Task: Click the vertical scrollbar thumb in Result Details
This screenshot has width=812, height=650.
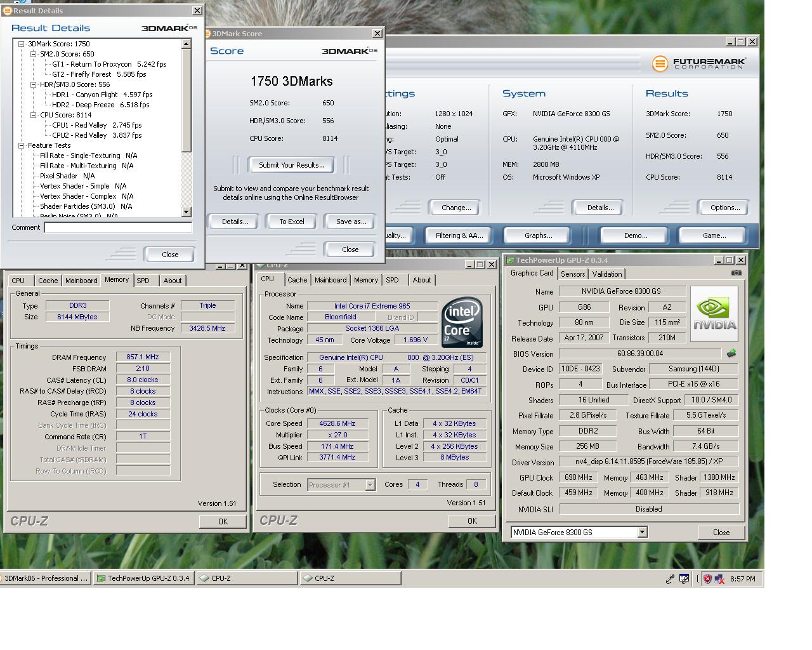Action: pos(186,100)
